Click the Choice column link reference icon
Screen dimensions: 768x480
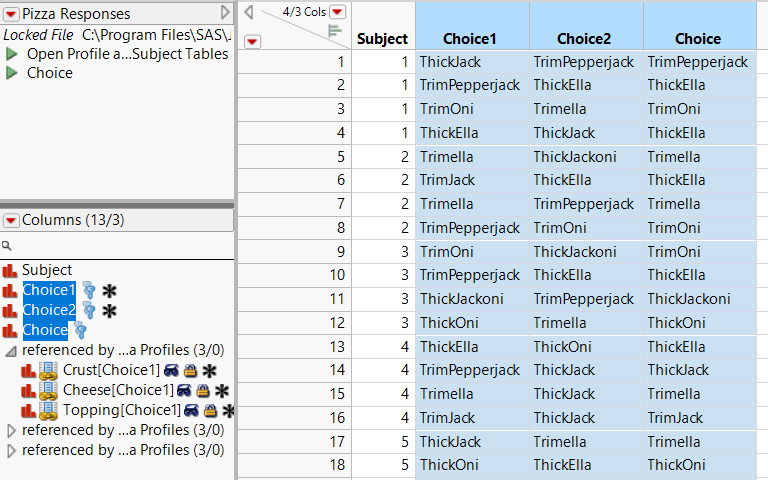(x=80, y=331)
